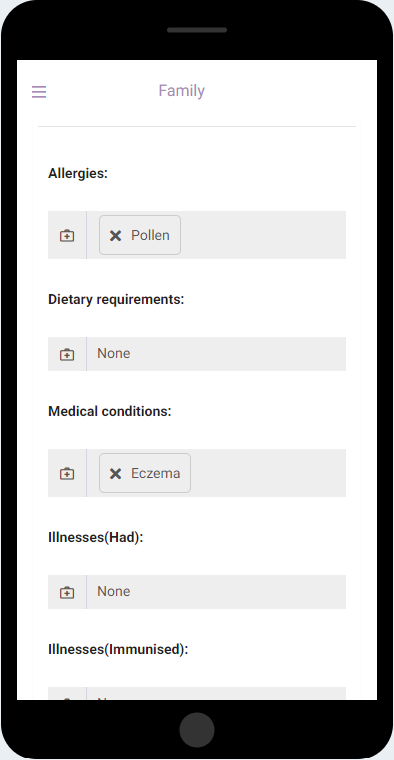This screenshot has width=394, height=760.
Task: Open the hamburger navigation menu
Action: pos(39,92)
